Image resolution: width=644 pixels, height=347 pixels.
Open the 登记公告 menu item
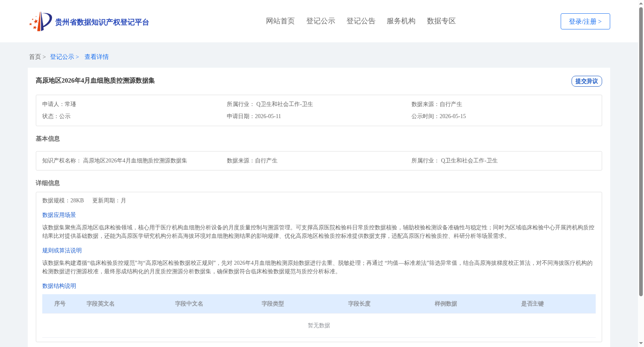[x=361, y=21]
